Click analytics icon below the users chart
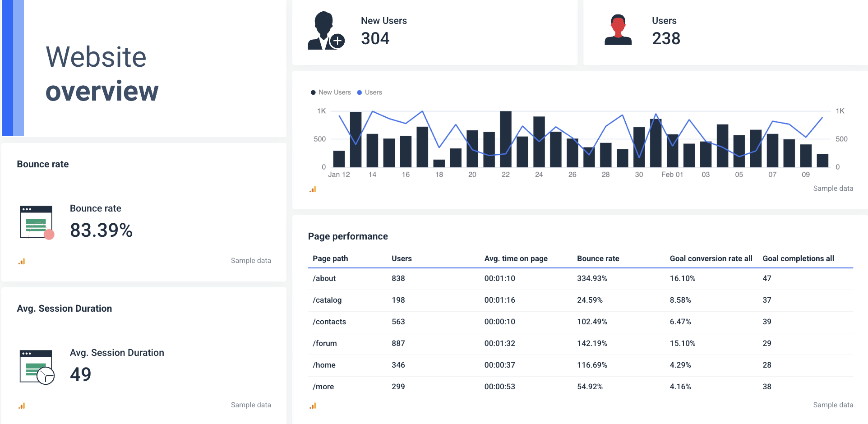 pyautogui.click(x=313, y=189)
